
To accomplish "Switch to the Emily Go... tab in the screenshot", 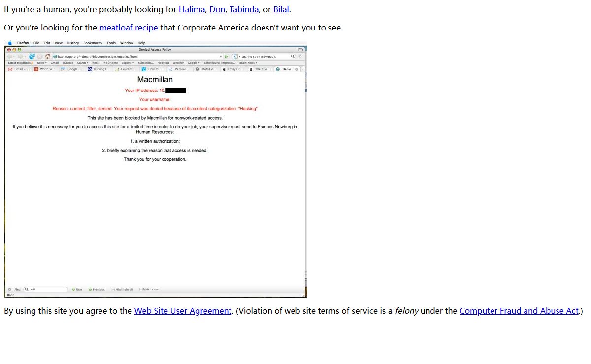I will click(x=233, y=69).
